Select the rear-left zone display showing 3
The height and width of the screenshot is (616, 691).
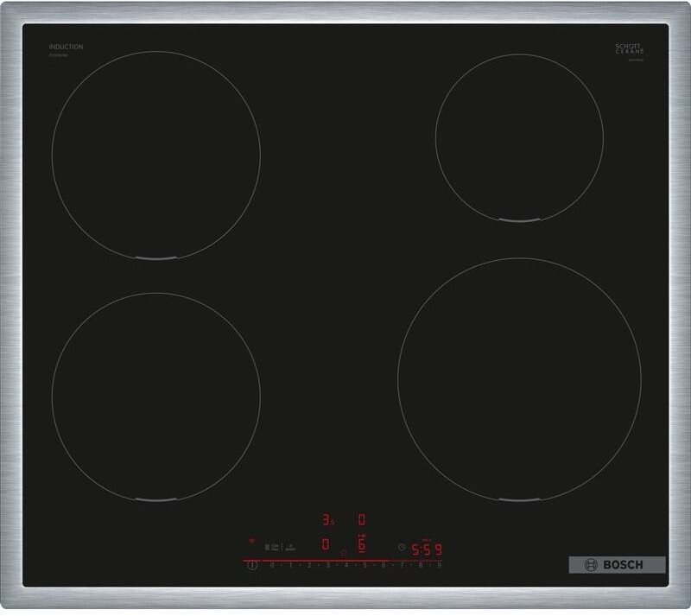click(x=326, y=519)
